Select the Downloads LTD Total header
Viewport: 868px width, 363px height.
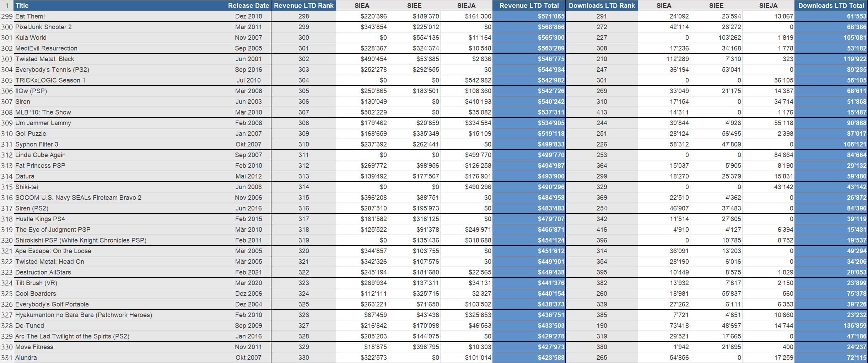pos(831,6)
